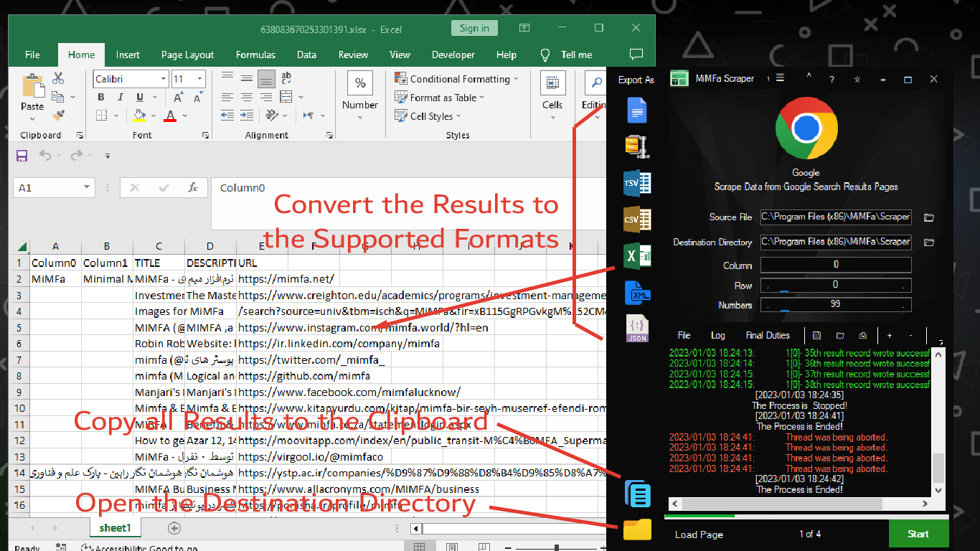Toggle bold formatting in Excel
The height and width of the screenshot is (551, 980).
pos(100,98)
